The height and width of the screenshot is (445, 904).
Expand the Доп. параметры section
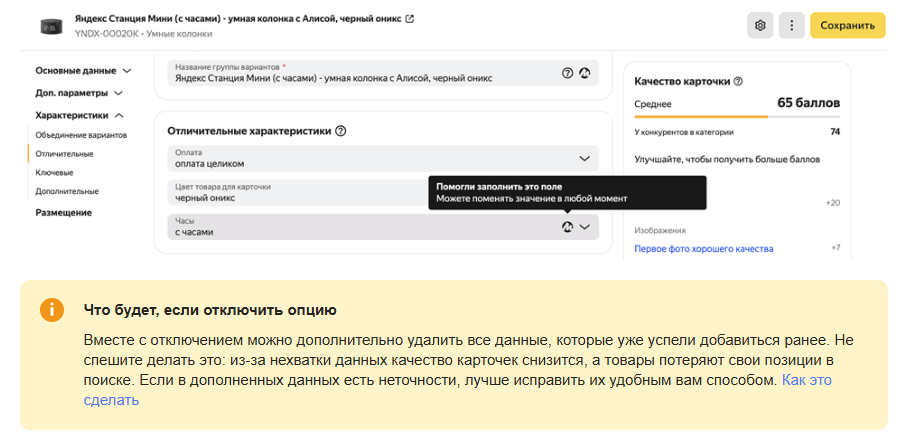(x=78, y=93)
